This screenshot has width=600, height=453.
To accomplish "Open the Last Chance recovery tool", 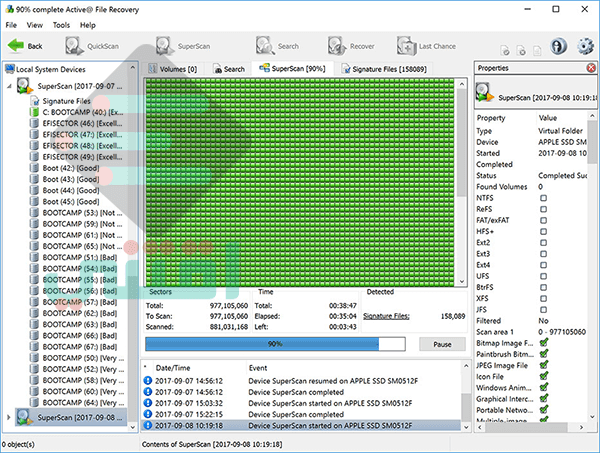I will (x=426, y=46).
